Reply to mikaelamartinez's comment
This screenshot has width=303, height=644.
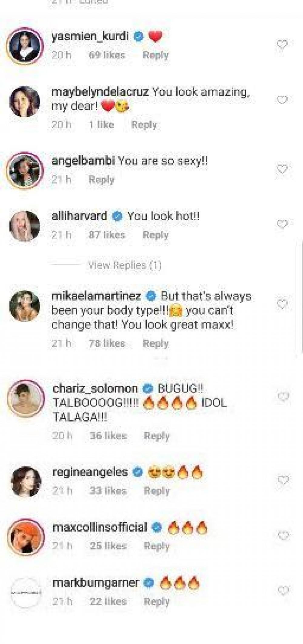(155, 343)
